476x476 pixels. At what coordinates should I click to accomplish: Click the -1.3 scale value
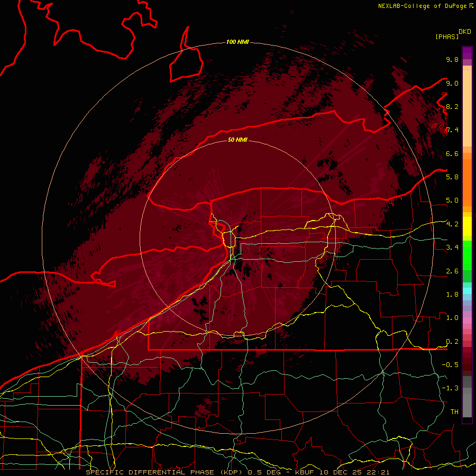(x=450, y=388)
